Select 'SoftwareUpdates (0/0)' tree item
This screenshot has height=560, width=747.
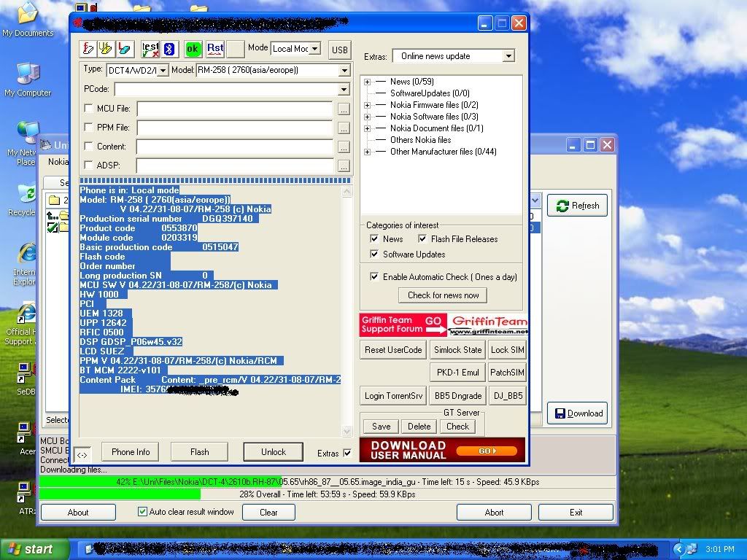point(430,93)
